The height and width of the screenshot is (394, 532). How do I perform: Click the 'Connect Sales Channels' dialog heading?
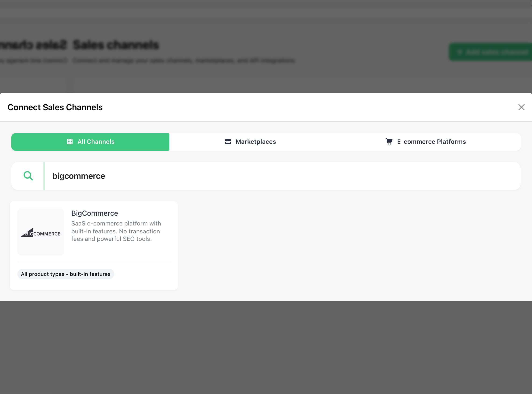coord(55,107)
